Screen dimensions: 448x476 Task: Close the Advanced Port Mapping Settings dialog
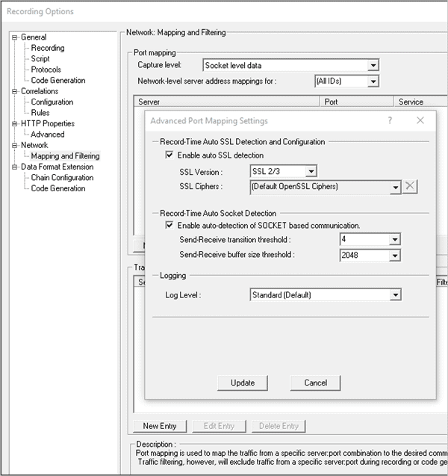tap(420, 120)
